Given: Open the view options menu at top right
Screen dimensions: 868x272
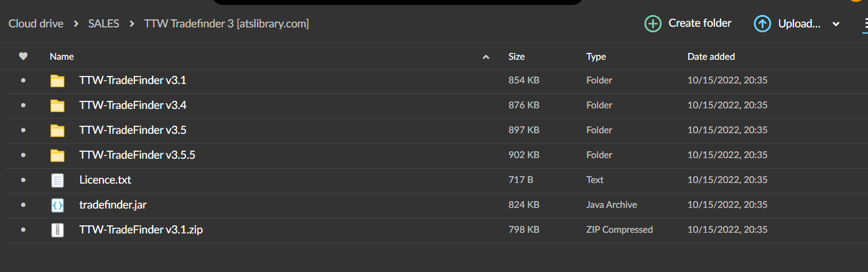Looking at the screenshot, I should pos(864,24).
